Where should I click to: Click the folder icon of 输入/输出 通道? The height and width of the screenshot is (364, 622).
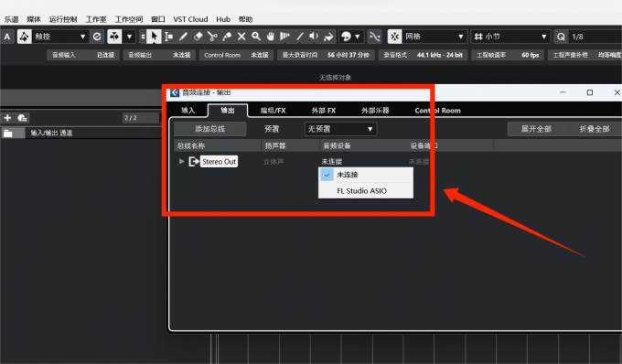(8, 133)
